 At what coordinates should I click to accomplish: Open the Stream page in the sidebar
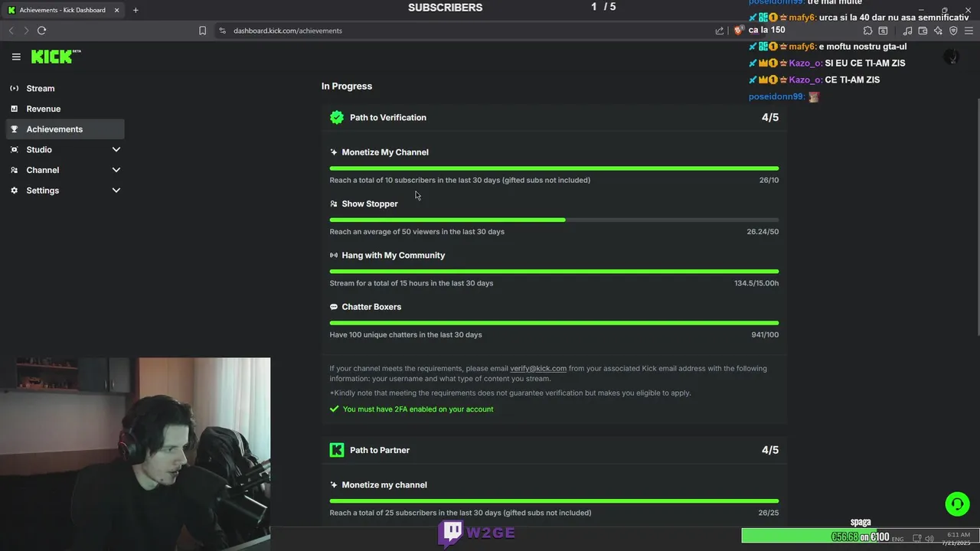66,88
